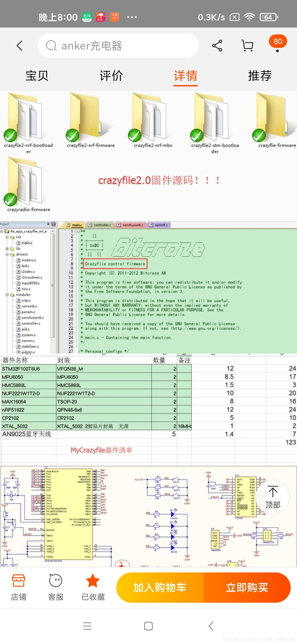Tap the battery indicator showing 64

269,17
